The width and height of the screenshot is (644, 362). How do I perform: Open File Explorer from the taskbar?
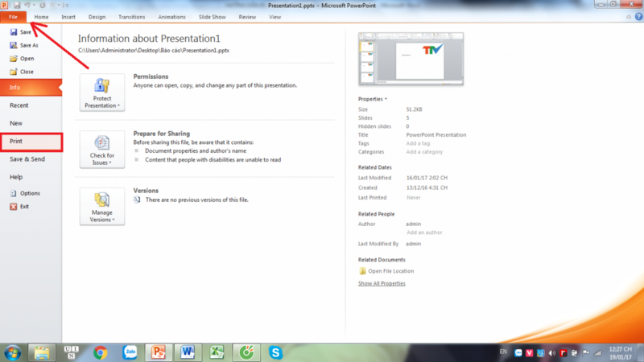point(42,352)
